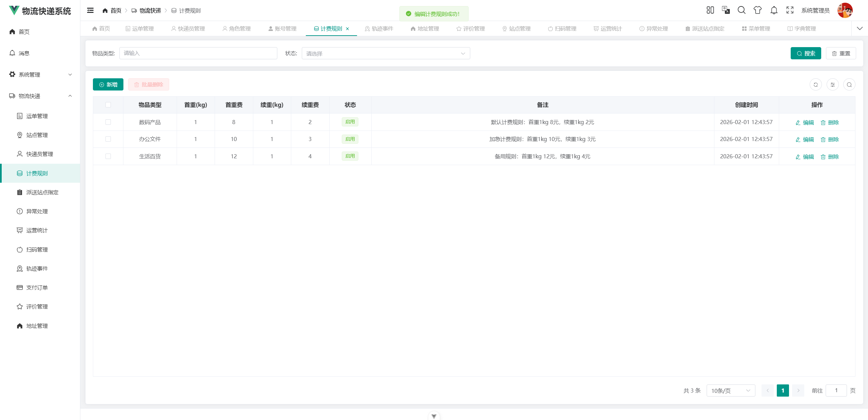Open the 10条/页 page size dropdown
Image resolution: width=868 pixels, height=420 pixels.
click(730, 391)
